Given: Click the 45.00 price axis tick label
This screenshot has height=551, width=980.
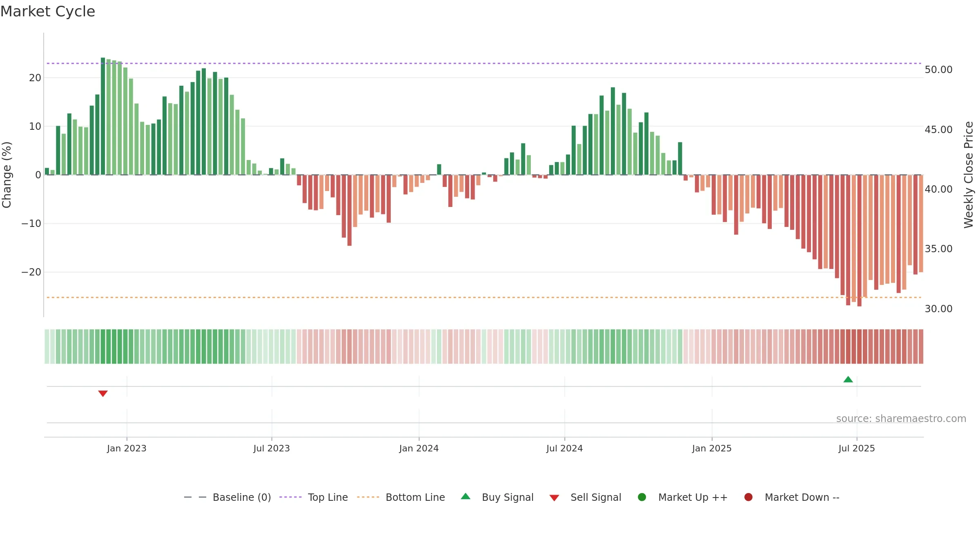Looking at the screenshot, I should point(938,130).
